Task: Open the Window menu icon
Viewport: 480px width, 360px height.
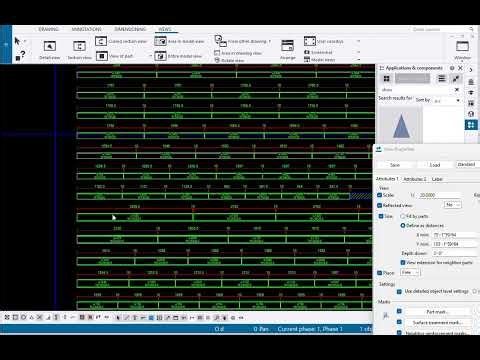Action: click(462, 46)
